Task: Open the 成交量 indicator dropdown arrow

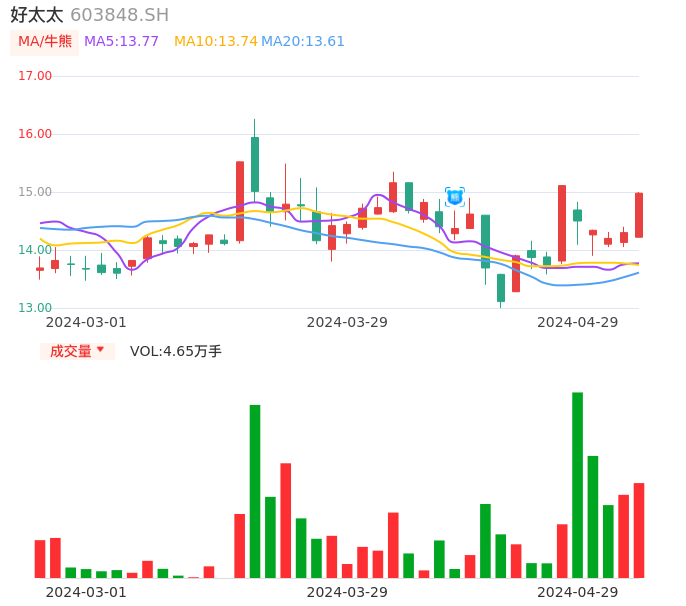Action: point(100,350)
